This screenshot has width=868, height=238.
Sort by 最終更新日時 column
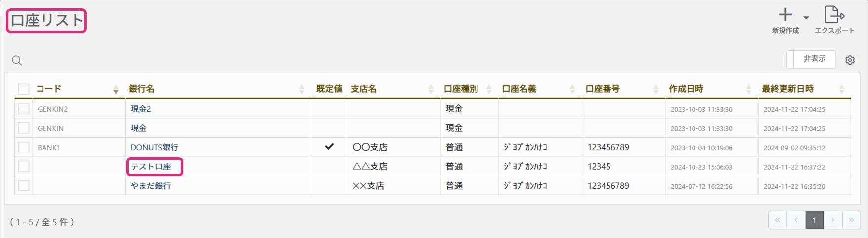click(787, 89)
